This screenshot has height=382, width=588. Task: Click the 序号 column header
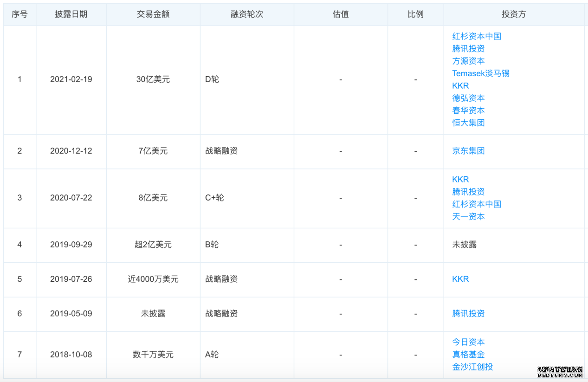pyautogui.click(x=19, y=14)
